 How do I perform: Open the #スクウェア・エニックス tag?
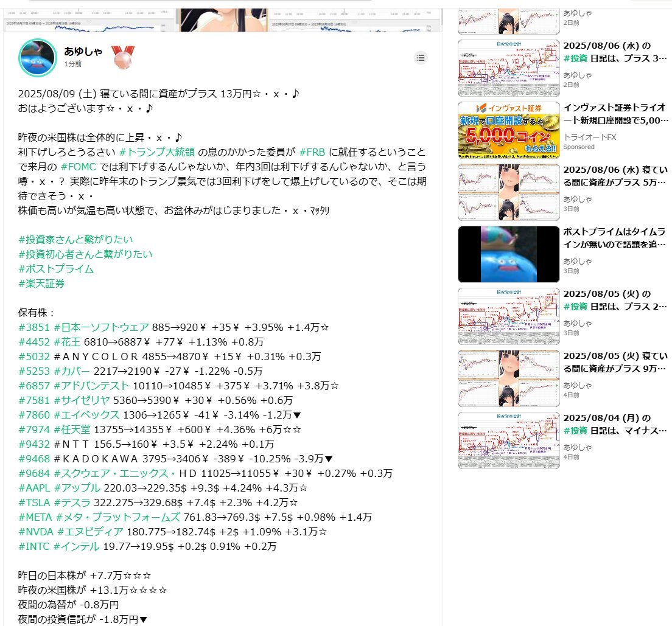tap(114, 473)
